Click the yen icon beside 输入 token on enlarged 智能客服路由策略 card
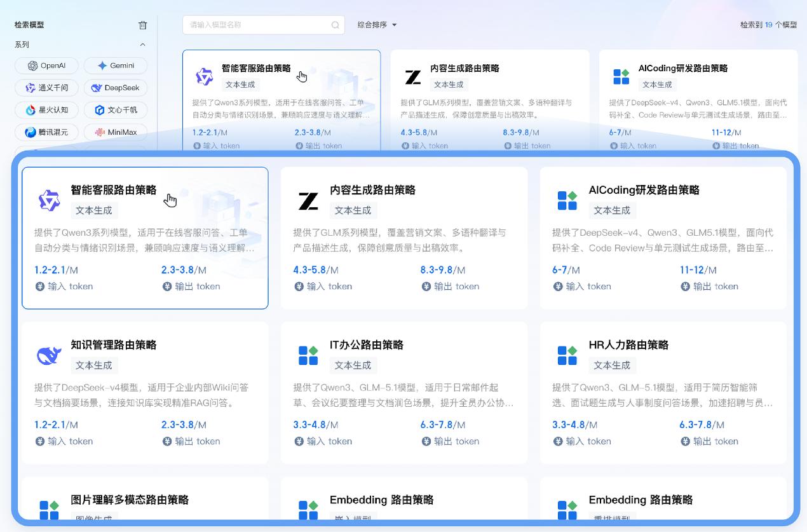Screen dimensions: 807x532 (40, 287)
